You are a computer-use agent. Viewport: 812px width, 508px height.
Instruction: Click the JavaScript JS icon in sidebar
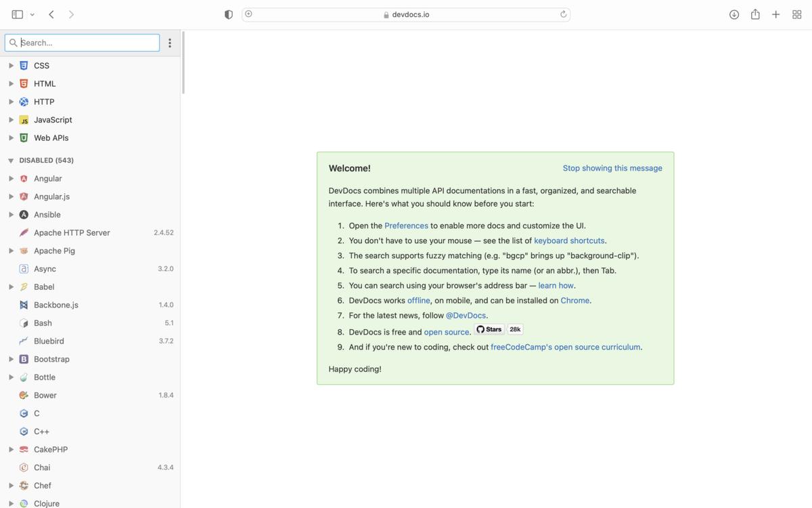tap(24, 120)
